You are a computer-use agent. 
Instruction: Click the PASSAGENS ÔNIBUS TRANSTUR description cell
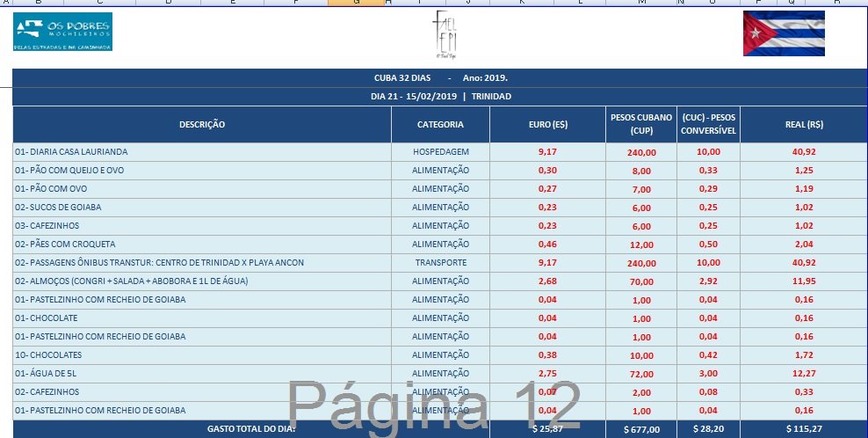202,263
